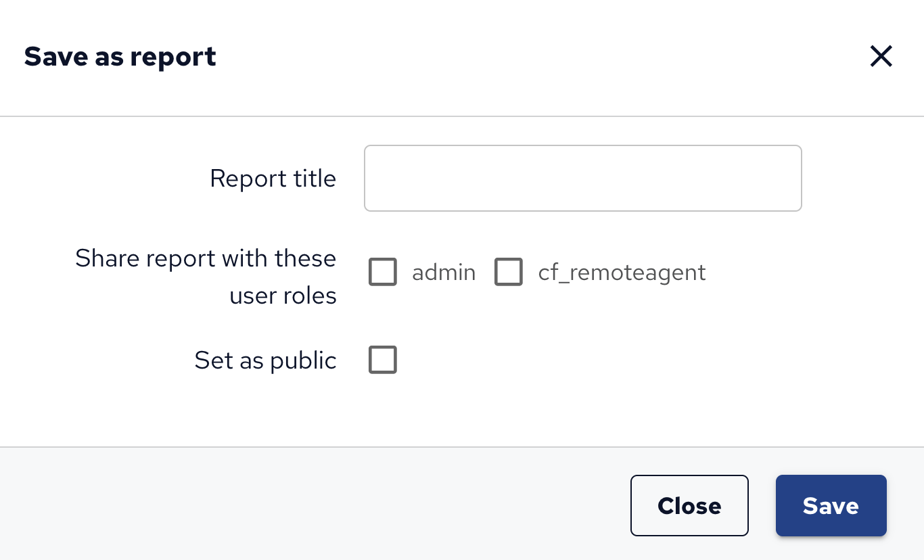Check the Set as public box
Viewport: 924px width, 560px height.
tap(383, 360)
